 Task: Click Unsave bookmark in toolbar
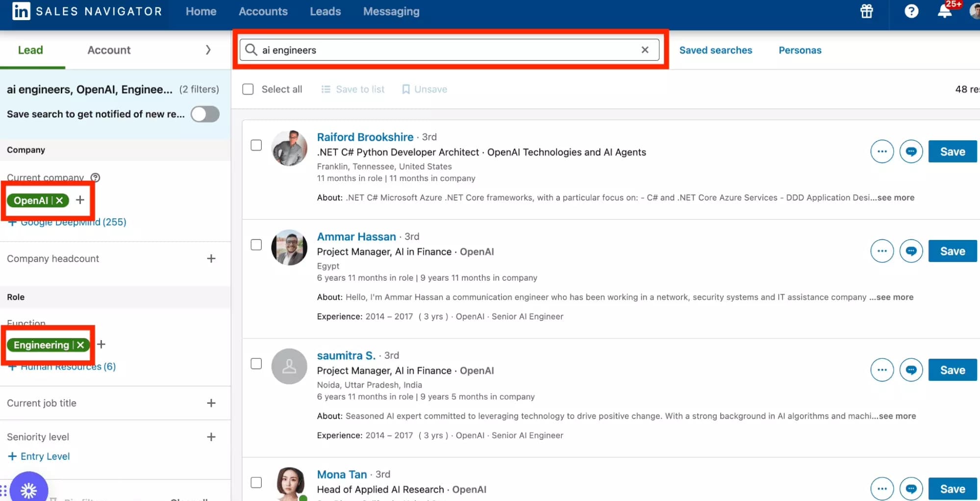pyautogui.click(x=425, y=89)
